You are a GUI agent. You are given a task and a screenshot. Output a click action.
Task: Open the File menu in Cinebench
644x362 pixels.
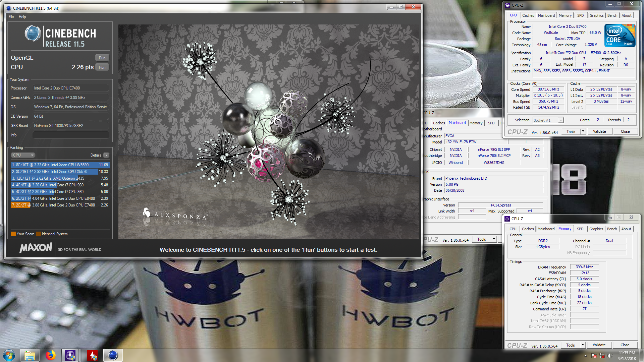pyautogui.click(x=11, y=17)
